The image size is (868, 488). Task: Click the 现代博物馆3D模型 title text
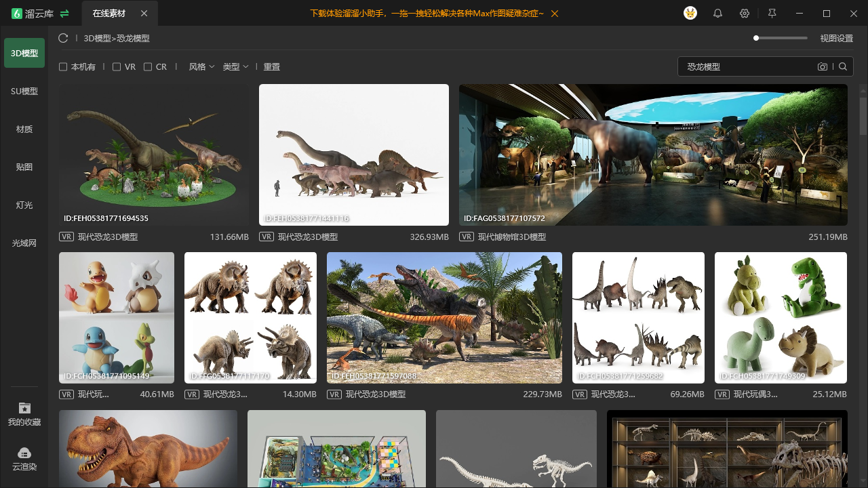click(x=512, y=237)
